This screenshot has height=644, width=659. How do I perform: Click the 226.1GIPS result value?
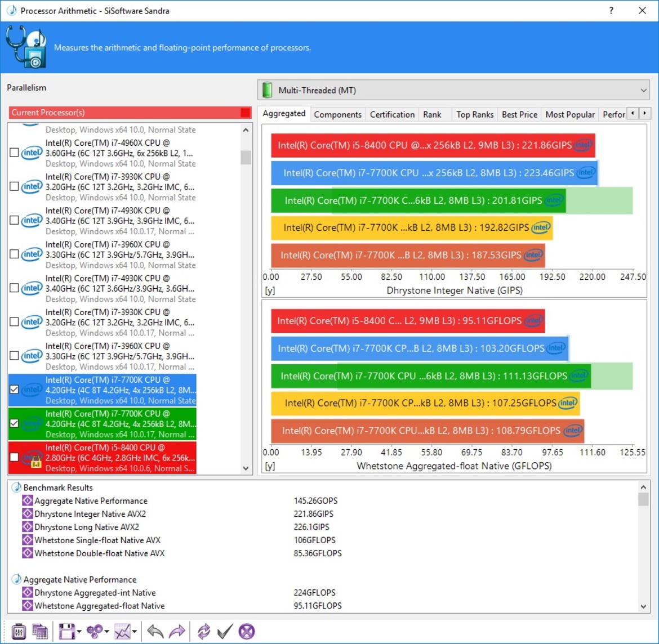(311, 527)
